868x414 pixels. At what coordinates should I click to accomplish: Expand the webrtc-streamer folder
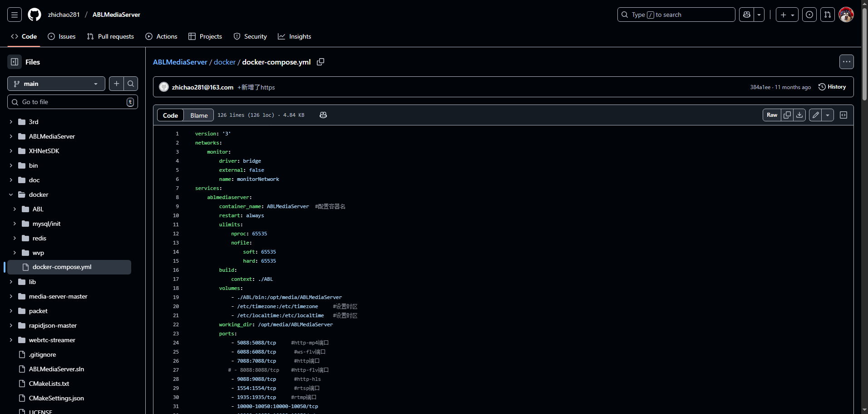11,340
